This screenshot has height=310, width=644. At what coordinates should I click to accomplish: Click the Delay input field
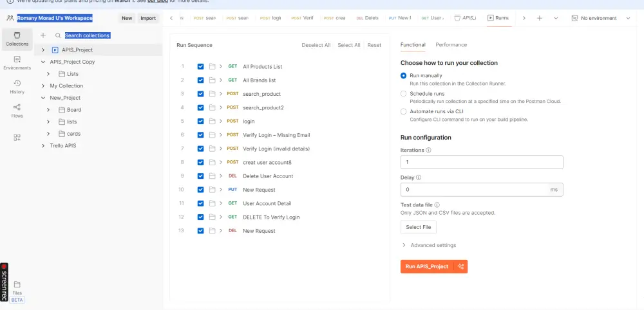[481, 190]
